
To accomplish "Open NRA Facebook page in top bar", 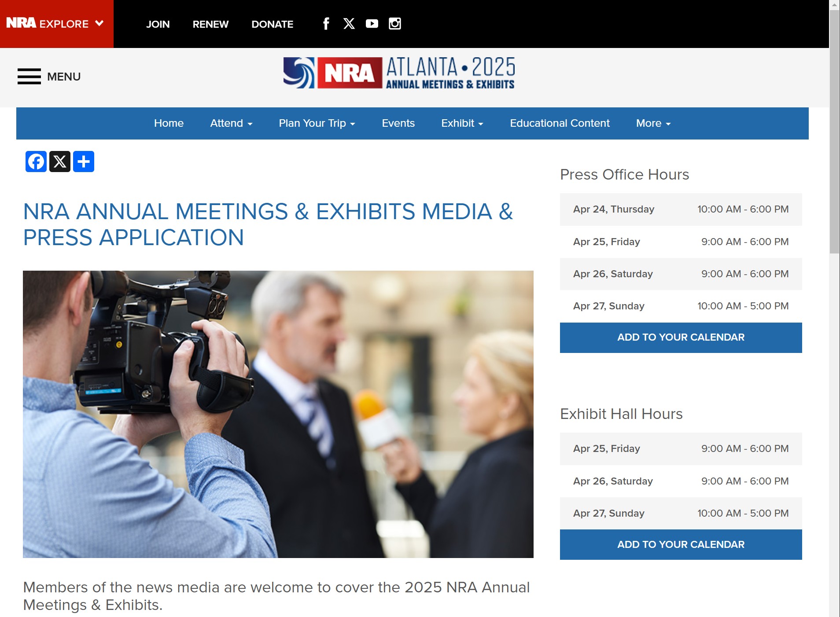I will [326, 24].
